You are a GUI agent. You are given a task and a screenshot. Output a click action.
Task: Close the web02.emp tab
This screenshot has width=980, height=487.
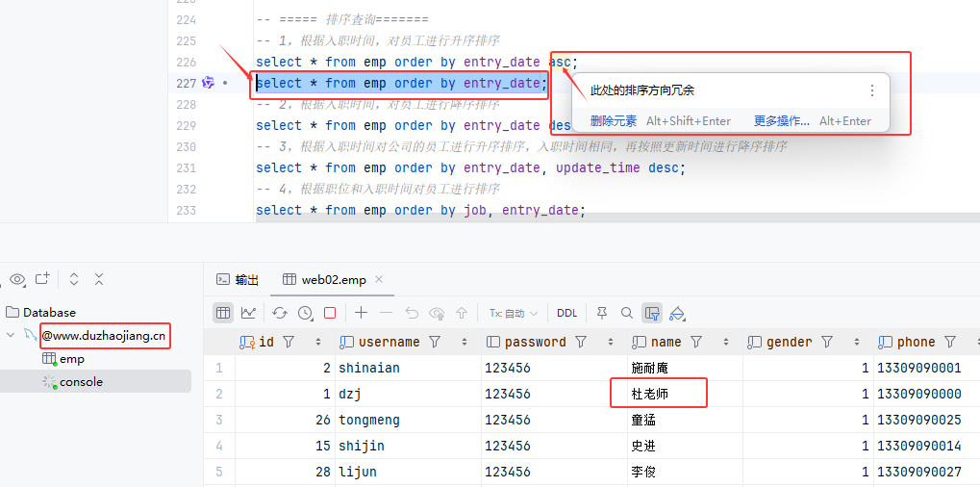(x=379, y=279)
